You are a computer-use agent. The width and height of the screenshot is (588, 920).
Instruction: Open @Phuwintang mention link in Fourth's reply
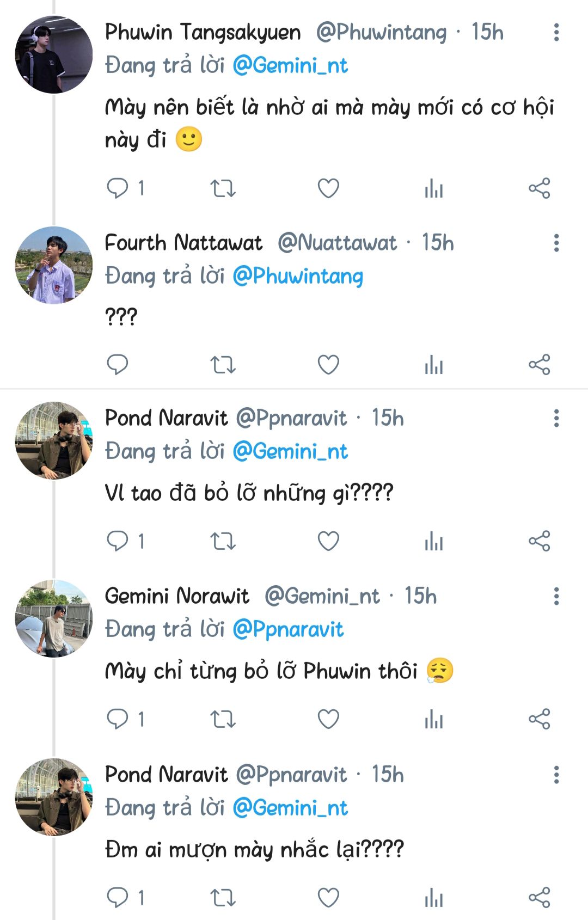[x=298, y=276]
